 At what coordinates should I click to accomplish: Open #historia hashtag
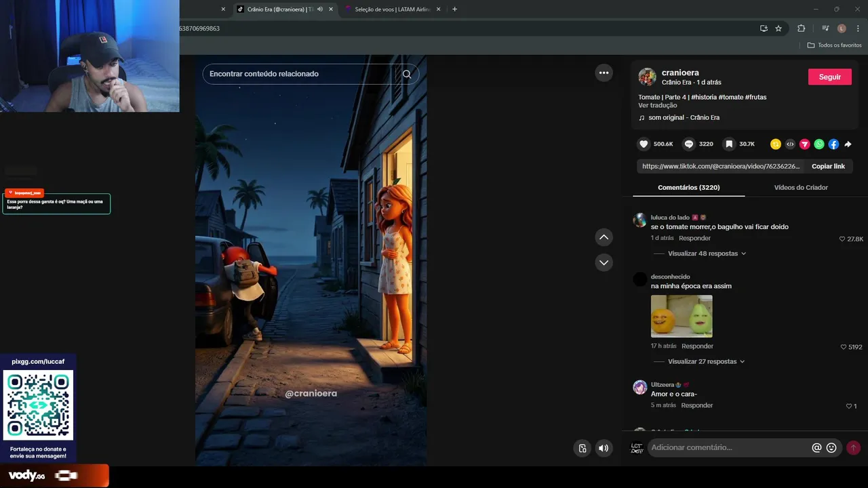[x=705, y=98]
